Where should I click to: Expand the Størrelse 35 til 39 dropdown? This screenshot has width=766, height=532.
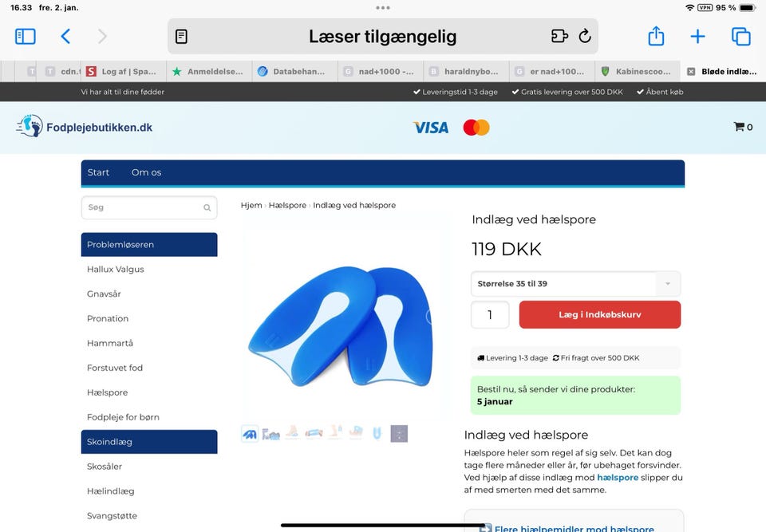tap(575, 284)
